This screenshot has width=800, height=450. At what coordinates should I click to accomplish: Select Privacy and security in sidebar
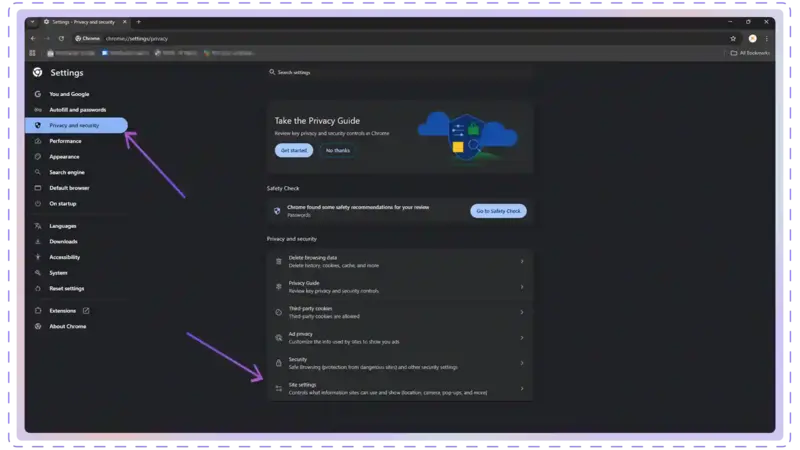click(77, 125)
